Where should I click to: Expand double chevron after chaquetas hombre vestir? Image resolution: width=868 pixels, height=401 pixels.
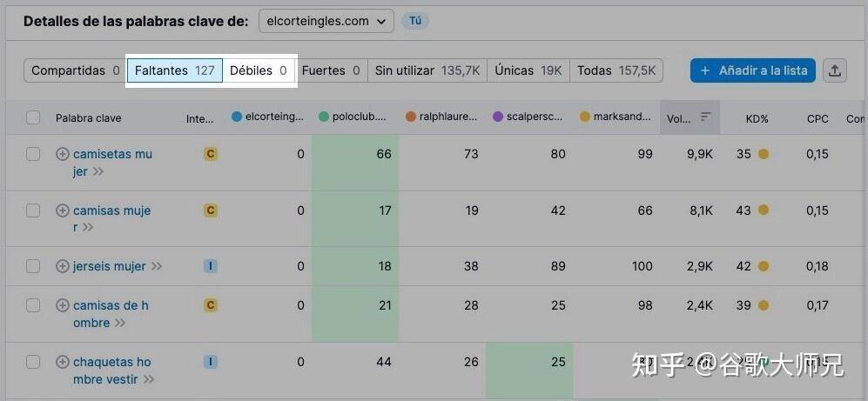pos(149,379)
